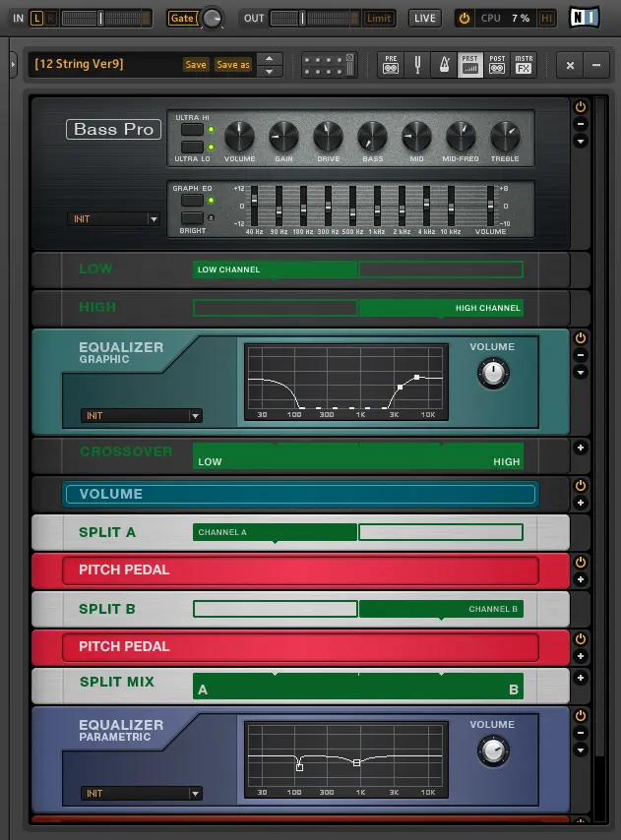Toggle the Bright switch
Screen dimensions: 621x840
point(192,218)
